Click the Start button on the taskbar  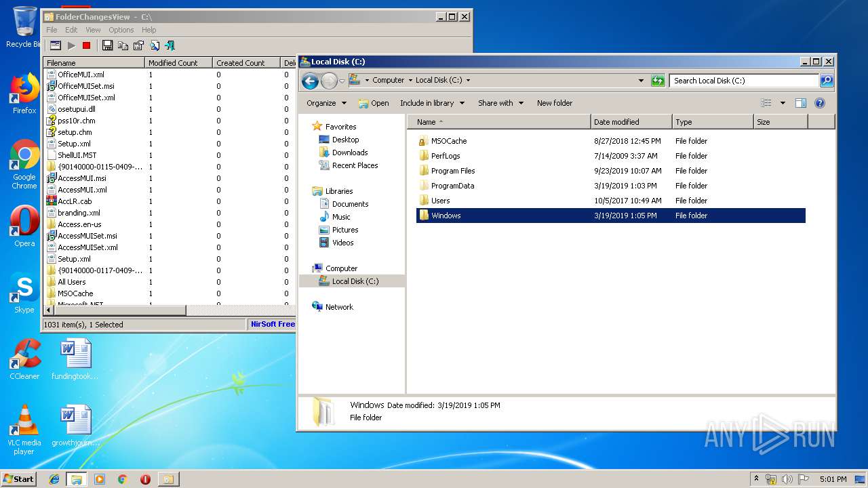coord(18,479)
